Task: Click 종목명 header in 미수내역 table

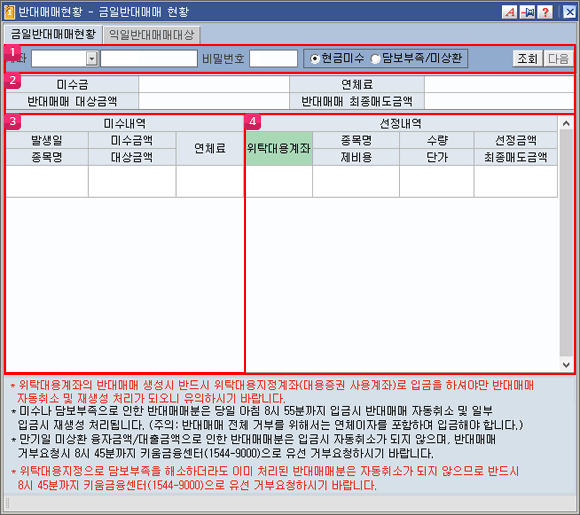Action: click(x=47, y=157)
